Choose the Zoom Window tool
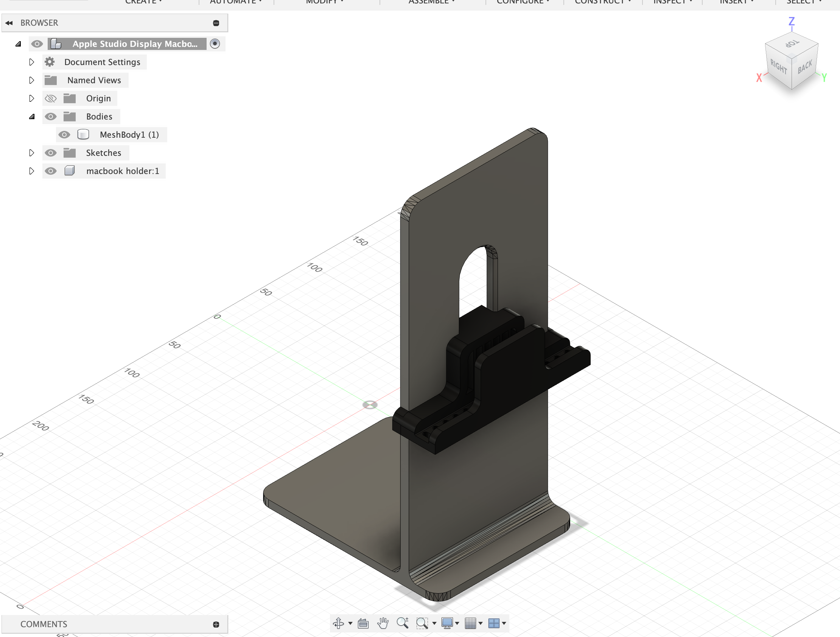 [422, 623]
